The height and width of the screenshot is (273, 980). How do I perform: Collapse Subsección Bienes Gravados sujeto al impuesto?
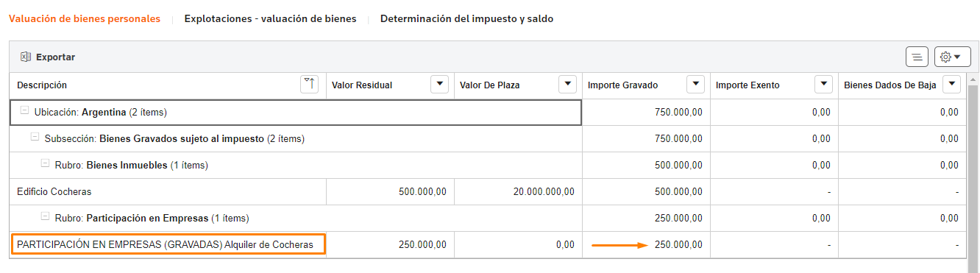coord(35,138)
